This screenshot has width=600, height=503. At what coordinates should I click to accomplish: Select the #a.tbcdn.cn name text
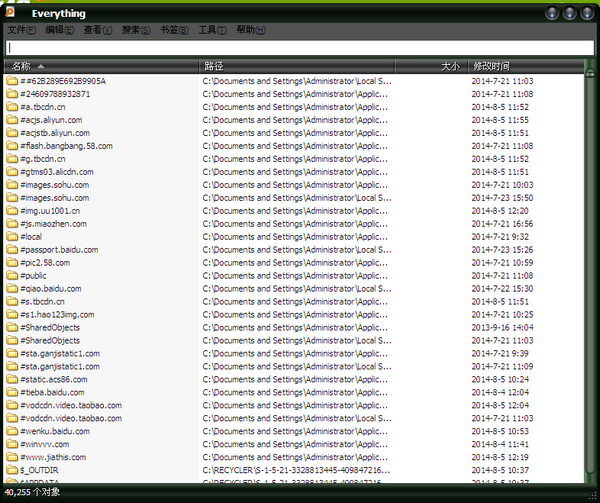[43, 107]
